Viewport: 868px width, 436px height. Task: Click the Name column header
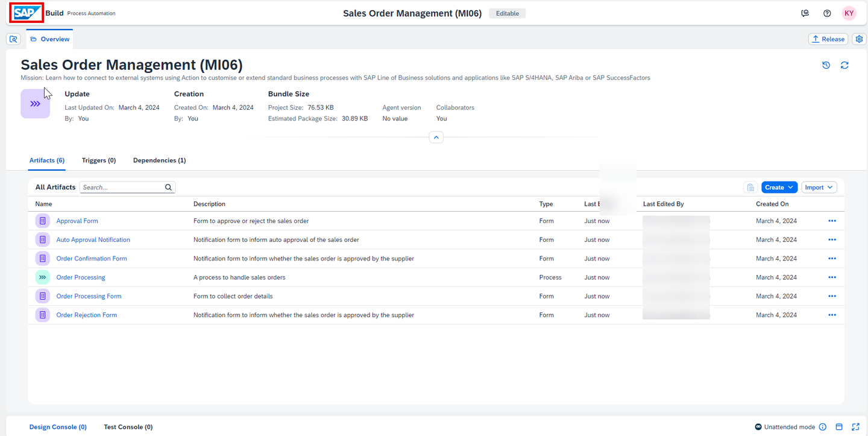[43, 204]
